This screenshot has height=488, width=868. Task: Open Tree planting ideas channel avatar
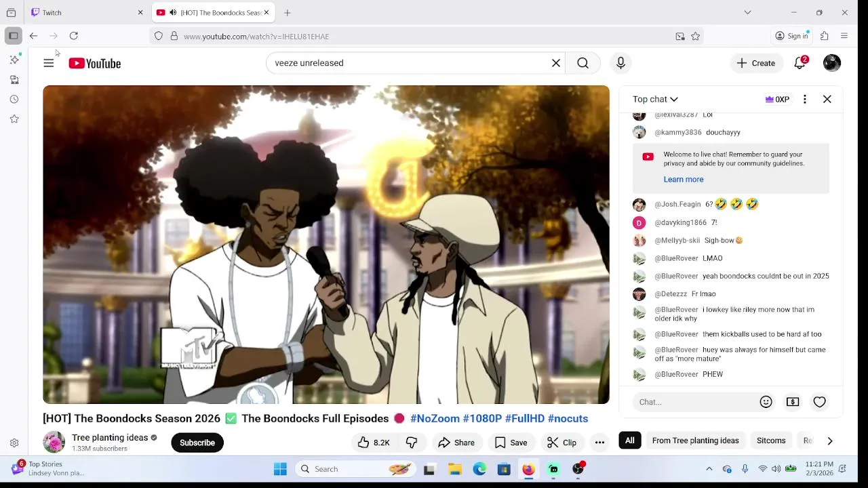[x=54, y=443]
